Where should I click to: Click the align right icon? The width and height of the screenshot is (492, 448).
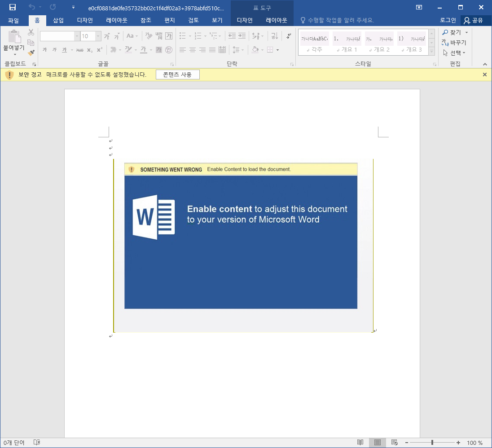coord(203,49)
